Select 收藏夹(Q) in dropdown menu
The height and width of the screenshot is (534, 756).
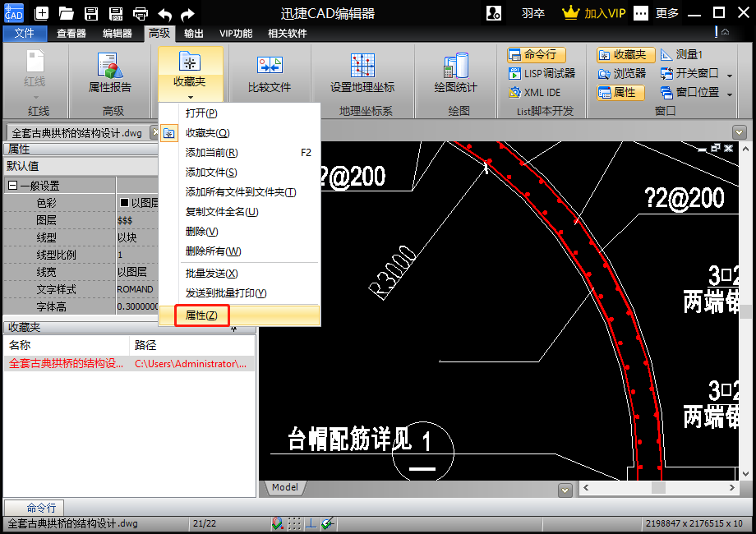[240, 132]
